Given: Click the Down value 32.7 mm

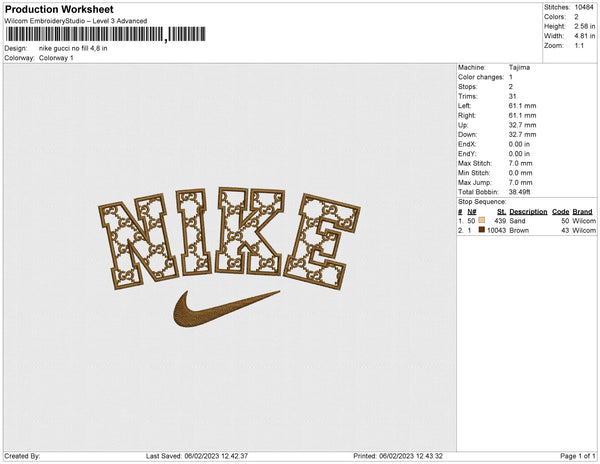Looking at the screenshot, I should (x=522, y=135).
